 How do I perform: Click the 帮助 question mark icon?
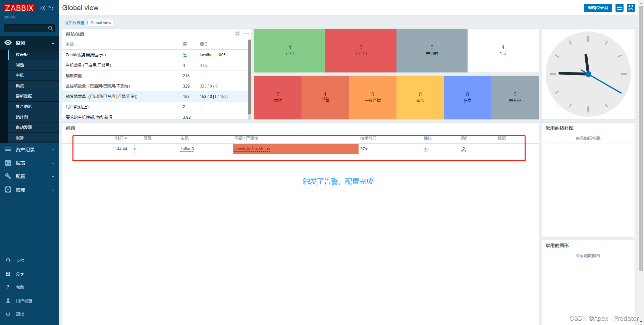point(8,287)
